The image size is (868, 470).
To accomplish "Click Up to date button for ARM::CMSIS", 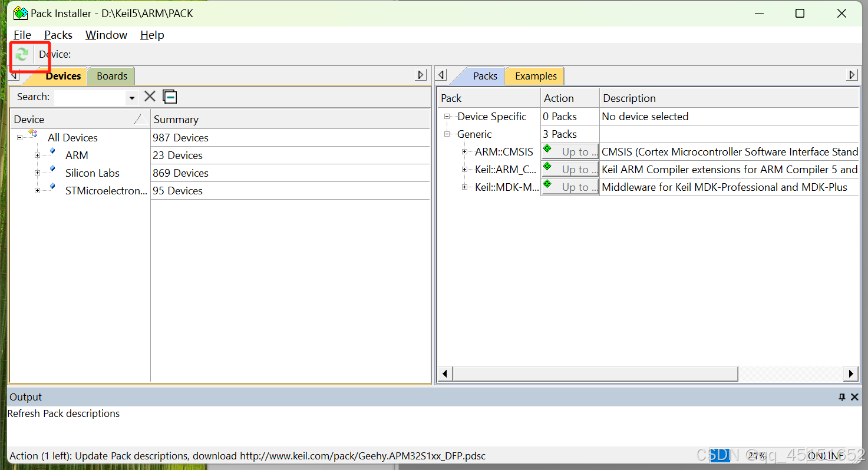I will point(570,152).
